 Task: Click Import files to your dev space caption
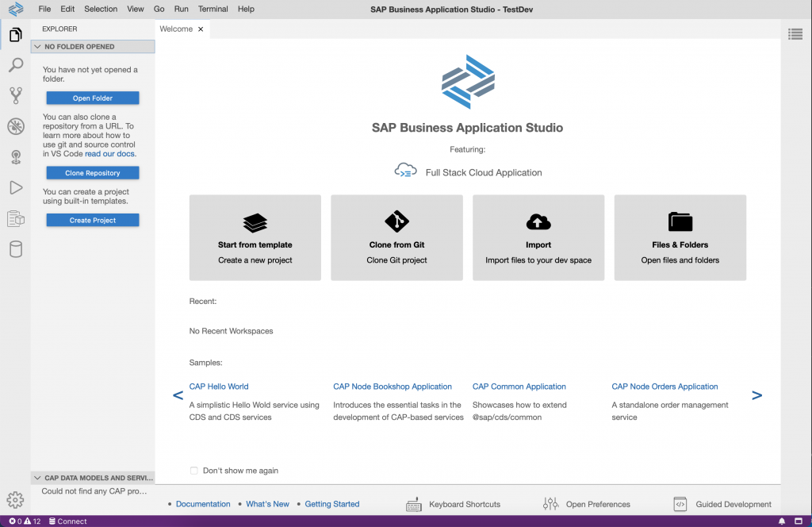click(x=538, y=260)
